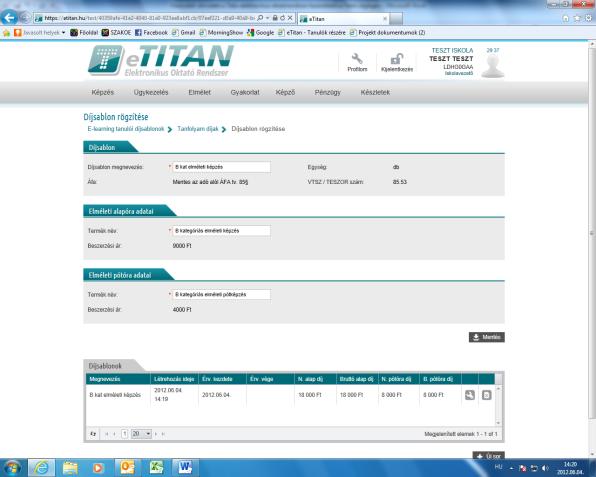Open Főoldal bookmark

[x=84, y=33]
